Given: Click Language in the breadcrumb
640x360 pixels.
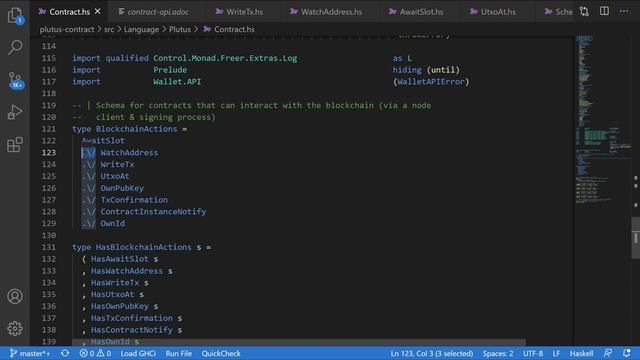Looking at the screenshot, I should coord(141,29).
